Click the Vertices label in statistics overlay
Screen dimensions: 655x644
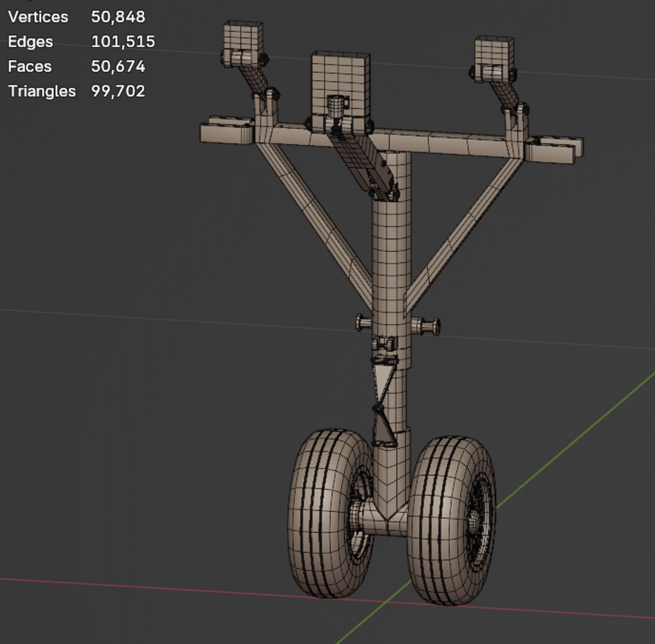38,17
